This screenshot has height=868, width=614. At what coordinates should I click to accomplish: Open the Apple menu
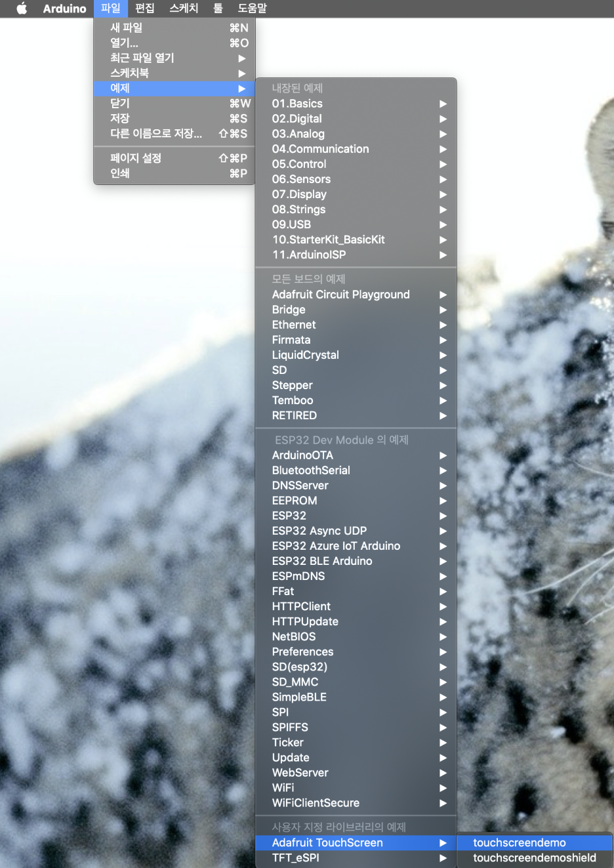tap(22, 9)
